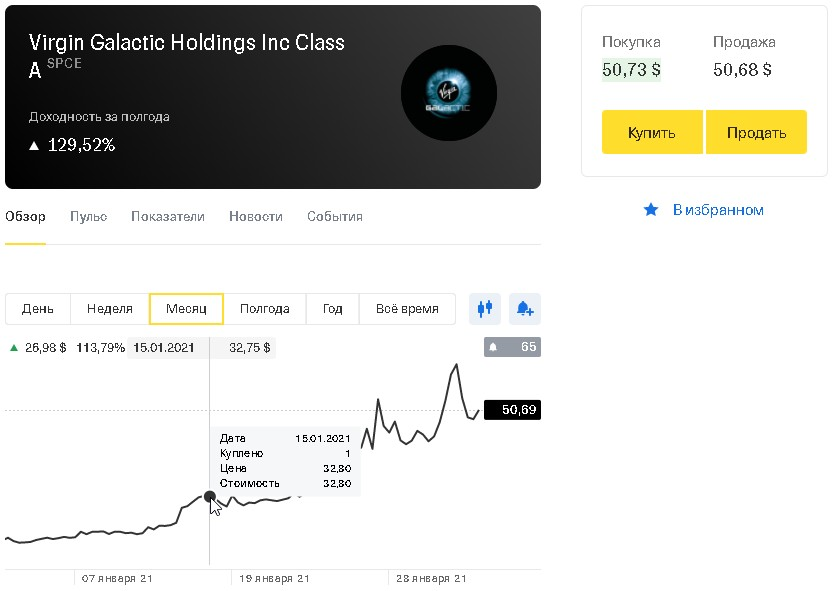Select the Месяц chart period
This screenshot has width=835, height=591.
pos(186,309)
